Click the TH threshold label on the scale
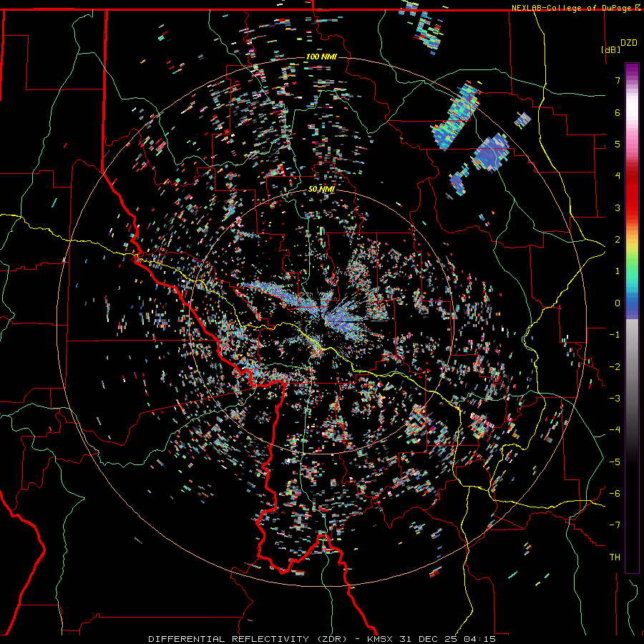Viewport: 644px width, 644px height. click(x=615, y=557)
